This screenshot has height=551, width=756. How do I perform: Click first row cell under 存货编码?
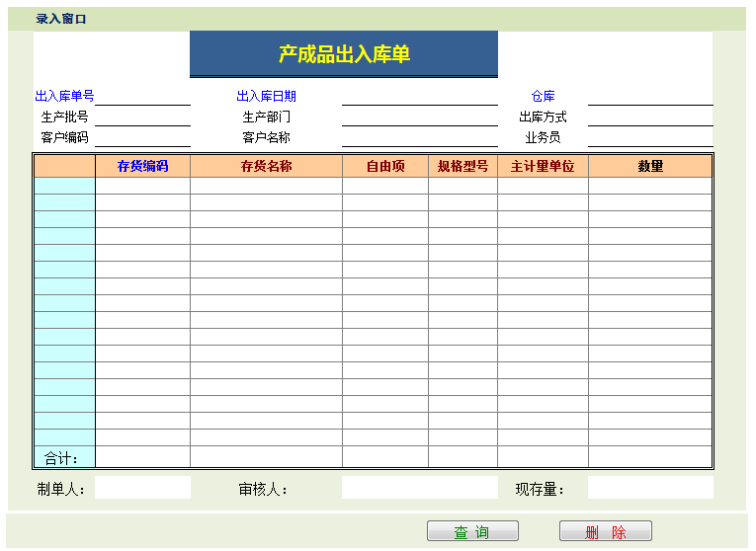click(x=142, y=186)
